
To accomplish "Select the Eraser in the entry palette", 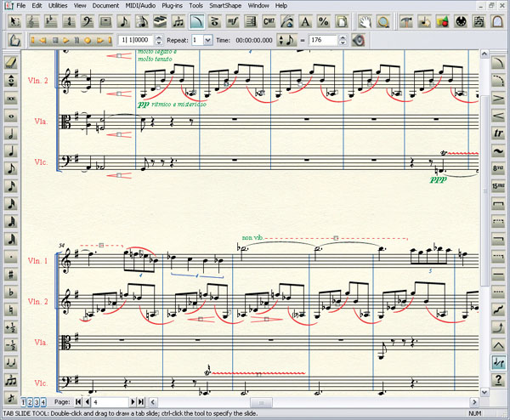I will click(x=11, y=63).
